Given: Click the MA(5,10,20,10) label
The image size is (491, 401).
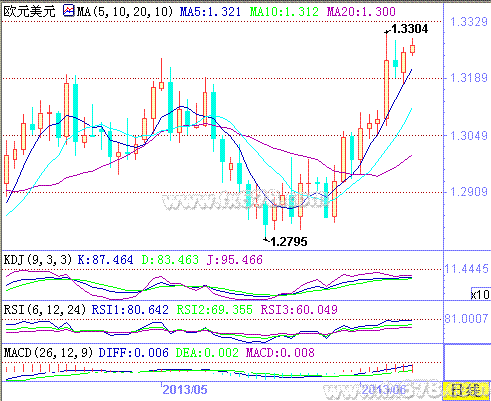Looking at the screenshot, I should [125, 12].
